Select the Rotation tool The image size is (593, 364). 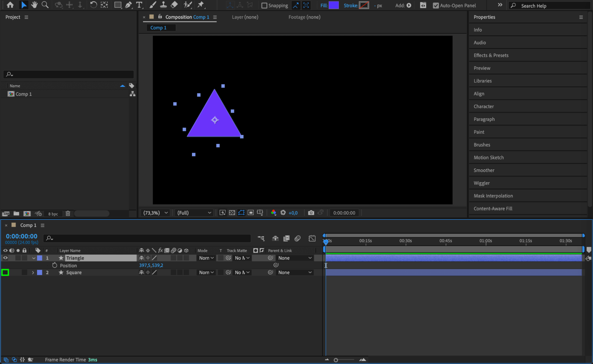pos(93,5)
